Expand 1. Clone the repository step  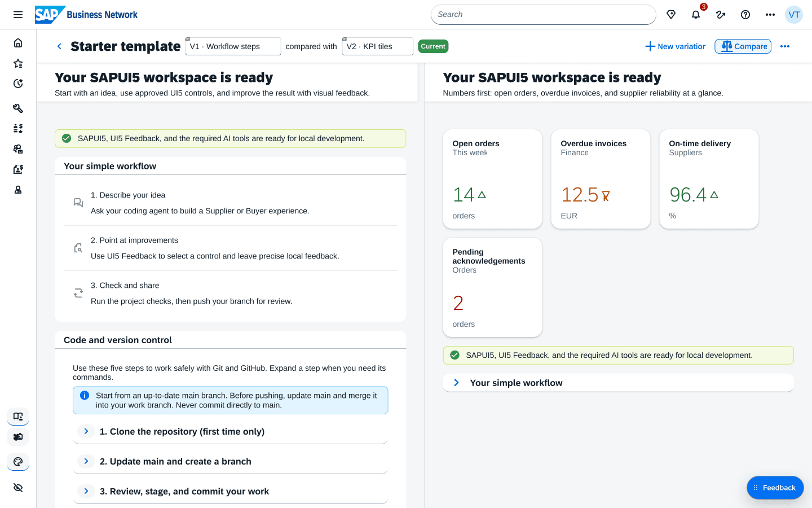pyautogui.click(x=231, y=431)
